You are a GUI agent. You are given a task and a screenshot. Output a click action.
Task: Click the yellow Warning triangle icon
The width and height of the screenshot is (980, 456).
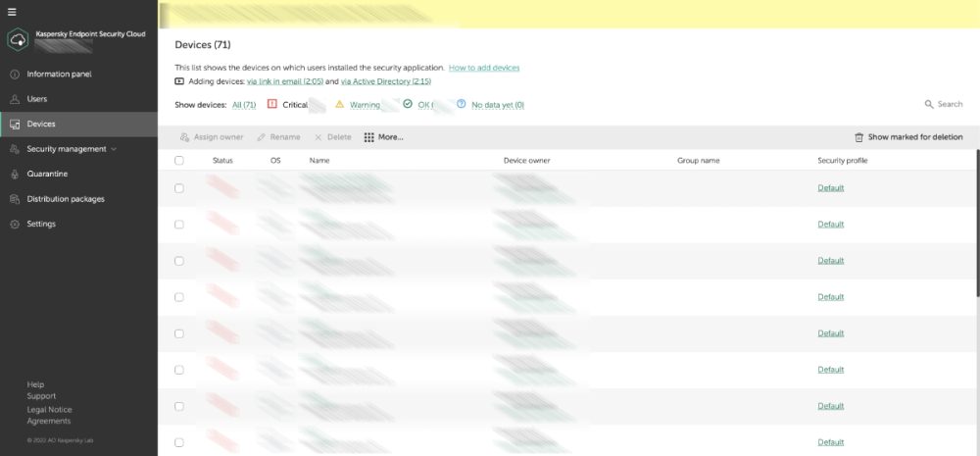tap(339, 104)
